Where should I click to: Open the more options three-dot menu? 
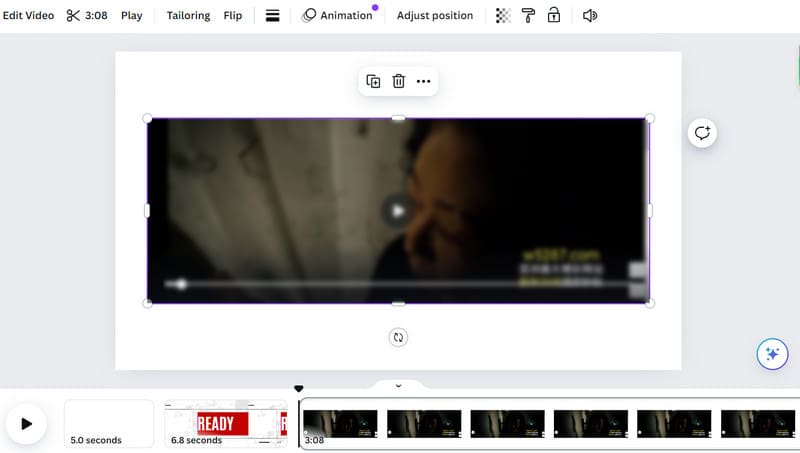(x=423, y=81)
